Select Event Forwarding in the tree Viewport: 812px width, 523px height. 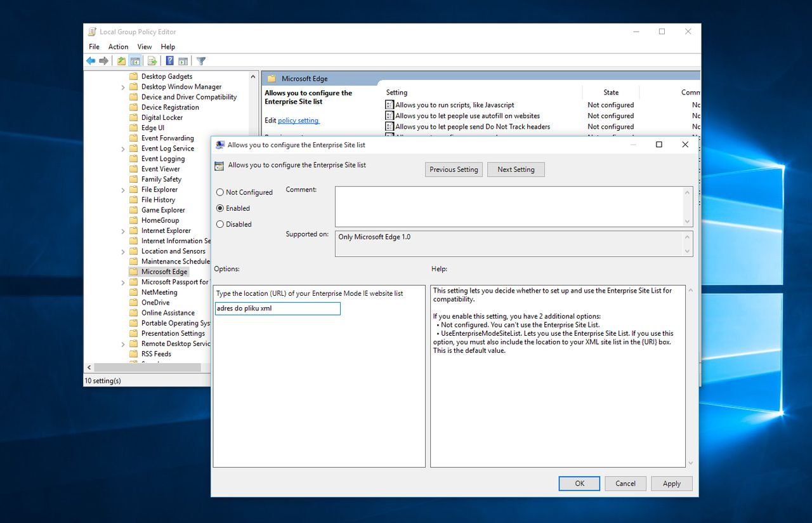pos(167,138)
